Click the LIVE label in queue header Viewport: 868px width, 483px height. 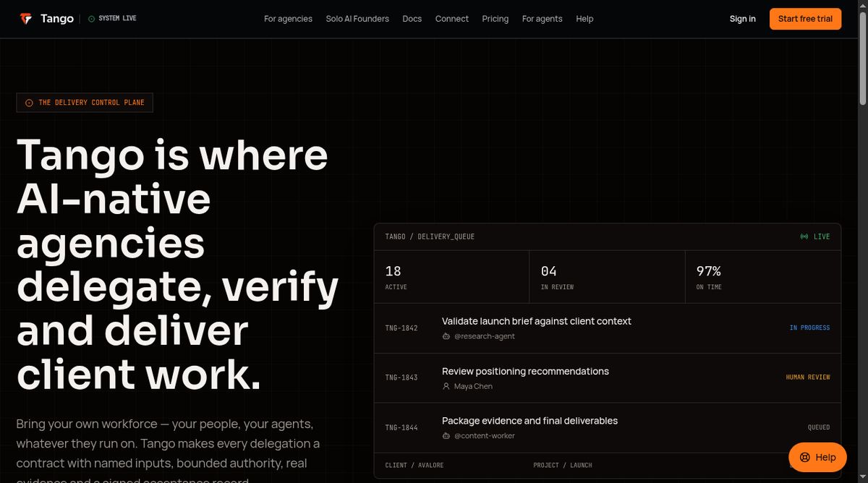(822, 237)
